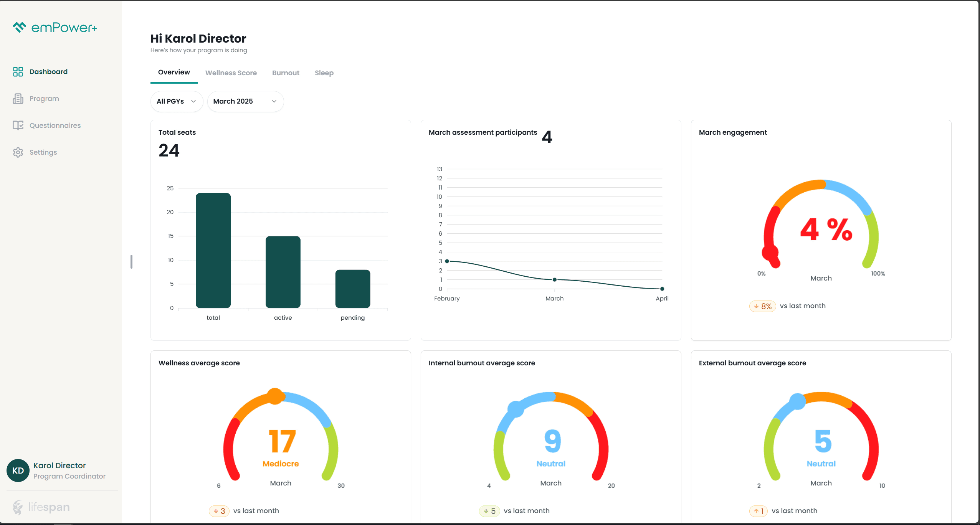Click the active seats bar in chart
The image size is (980, 525).
click(283, 272)
